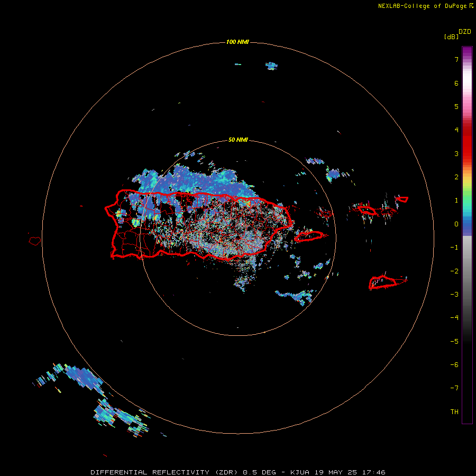
Task: Click the DZD color scale title
Action: point(465,32)
